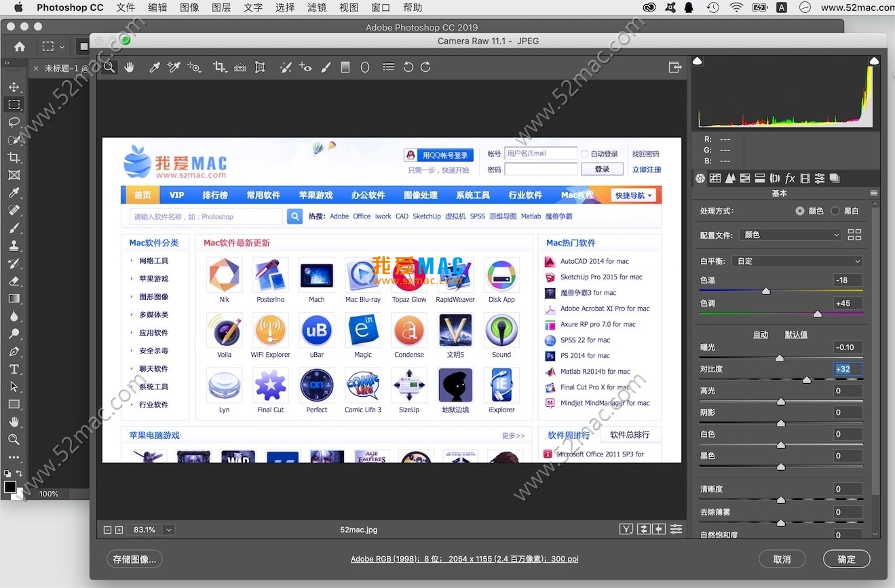Toggle highlight clipping warning on histogram
Viewport: 895px width, 588px height.
pos(874,61)
